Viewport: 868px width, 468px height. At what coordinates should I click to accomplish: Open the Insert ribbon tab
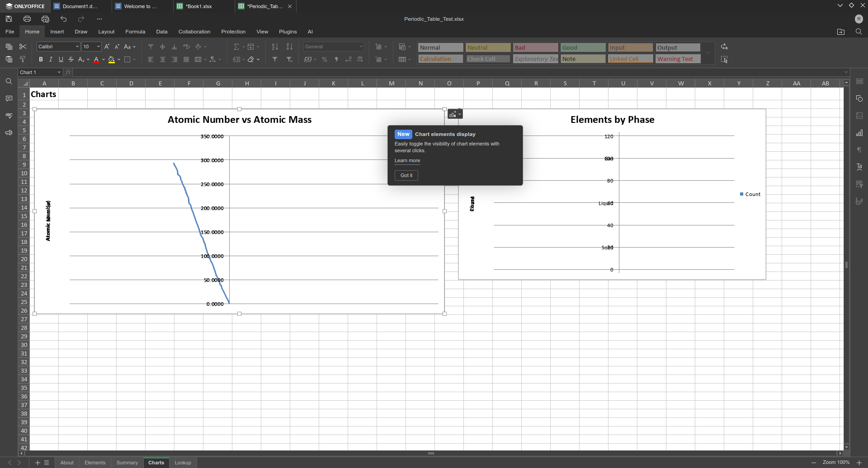pyautogui.click(x=57, y=32)
